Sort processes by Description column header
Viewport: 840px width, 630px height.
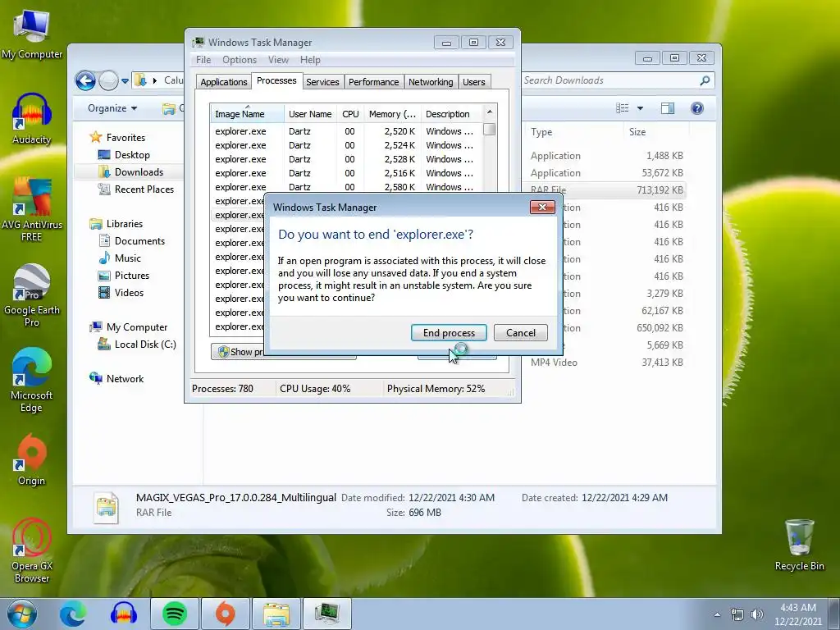tap(452, 113)
